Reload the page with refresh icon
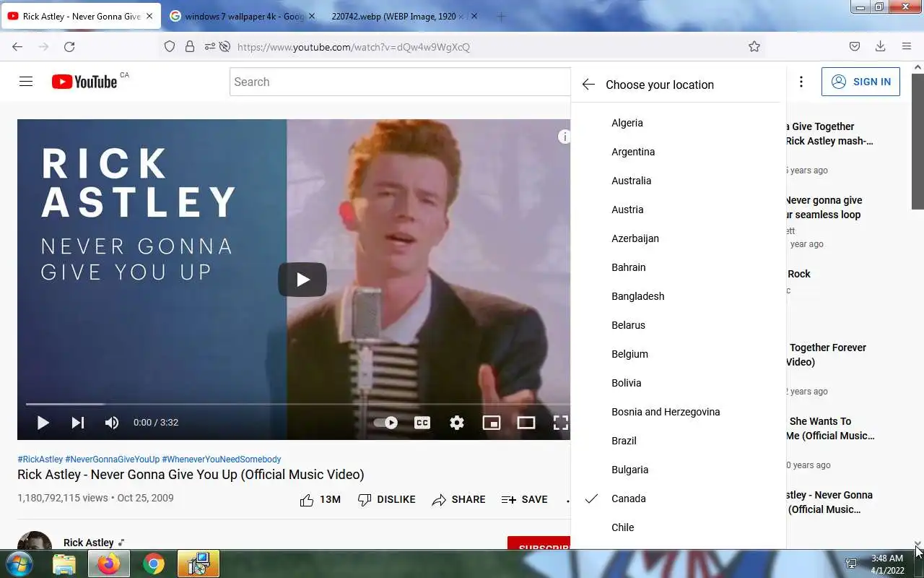The width and height of the screenshot is (924, 578). [x=69, y=46]
